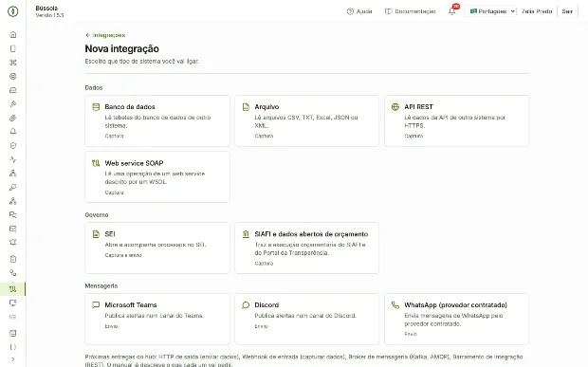Image resolution: width=588 pixels, height=367 pixels.
Task: Click the Bússola logo icon
Action: pyautogui.click(x=12, y=11)
